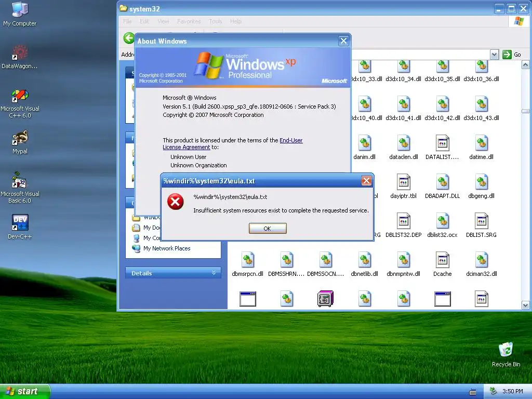Click the tray icon next to the clock
The image size is (532, 399).
click(494, 391)
